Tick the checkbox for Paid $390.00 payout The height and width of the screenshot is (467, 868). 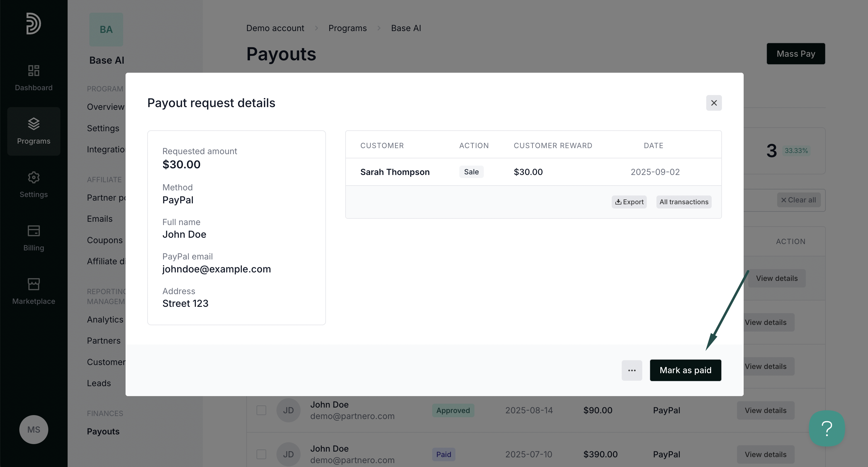[x=261, y=455]
